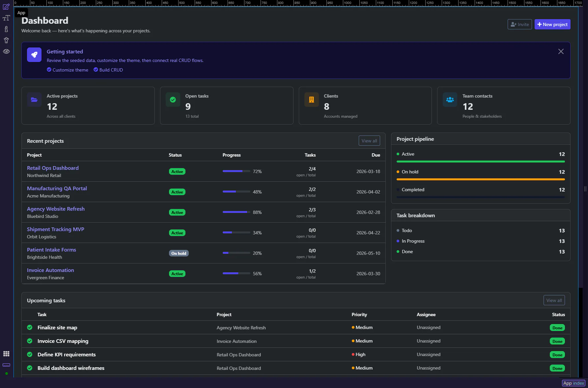Click the Invite button

click(519, 24)
